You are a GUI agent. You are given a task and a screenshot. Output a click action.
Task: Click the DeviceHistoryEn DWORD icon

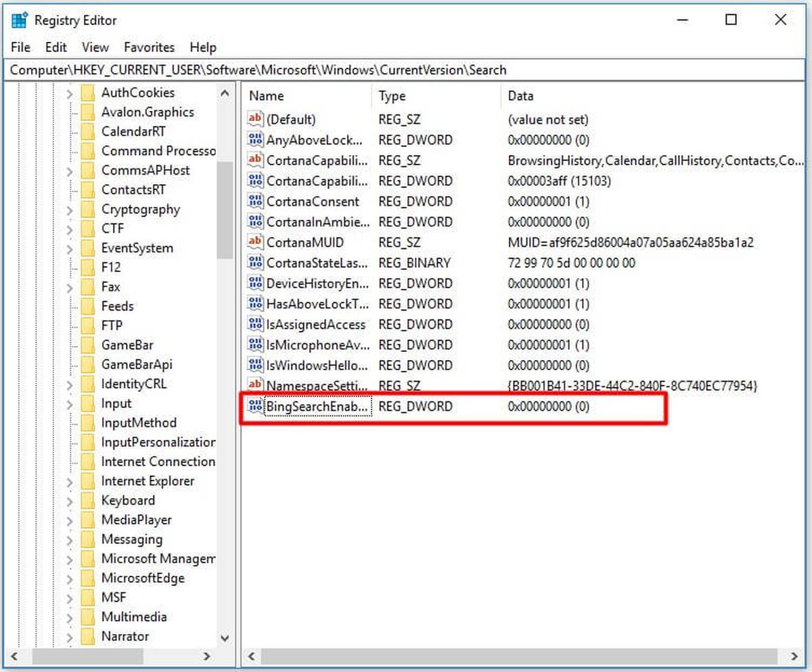click(x=255, y=283)
